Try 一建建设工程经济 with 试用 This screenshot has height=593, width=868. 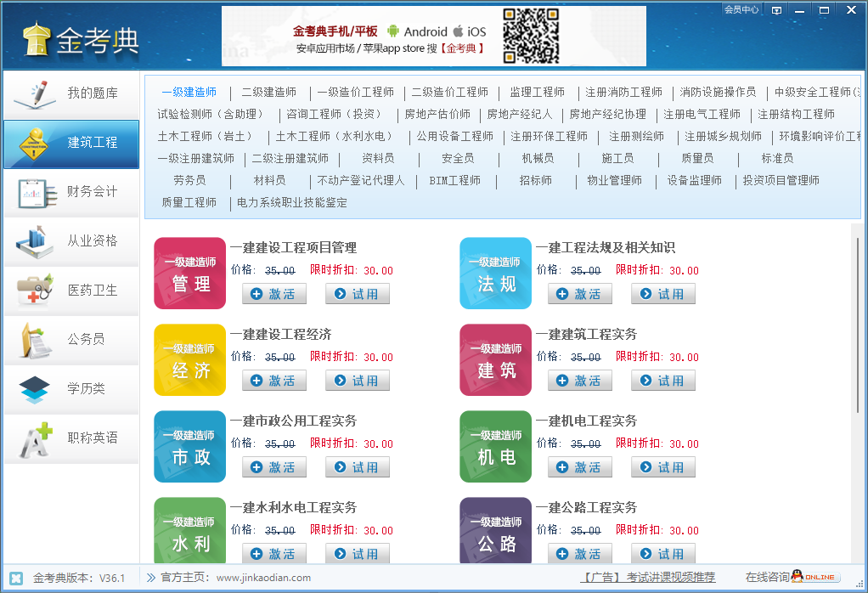point(358,381)
